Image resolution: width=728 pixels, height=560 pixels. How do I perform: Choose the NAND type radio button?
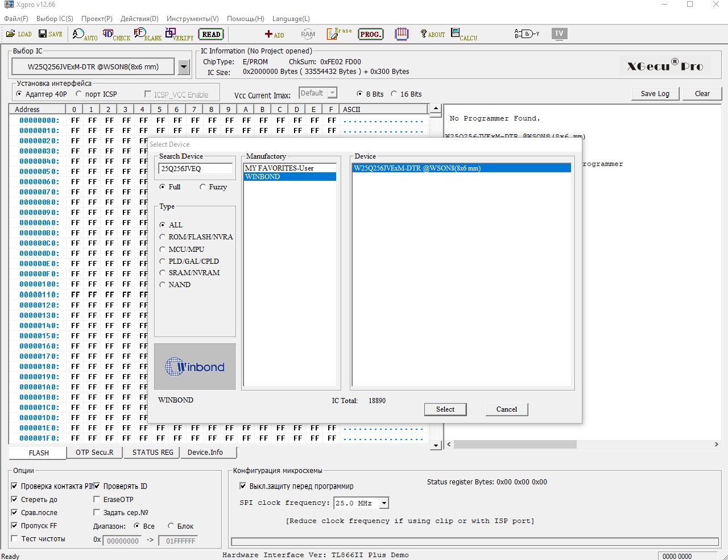coord(163,285)
